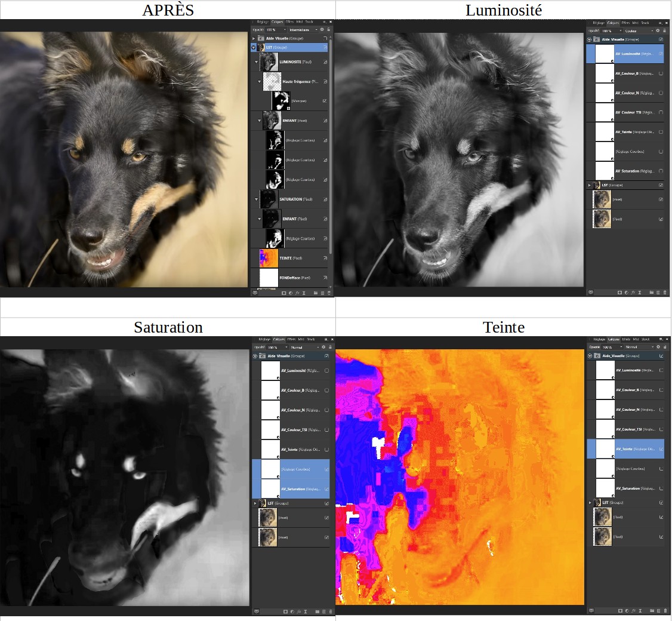Click the hourglass live filter icon in APRÈS panel
The width and height of the screenshot is (672, 621).
304,293
